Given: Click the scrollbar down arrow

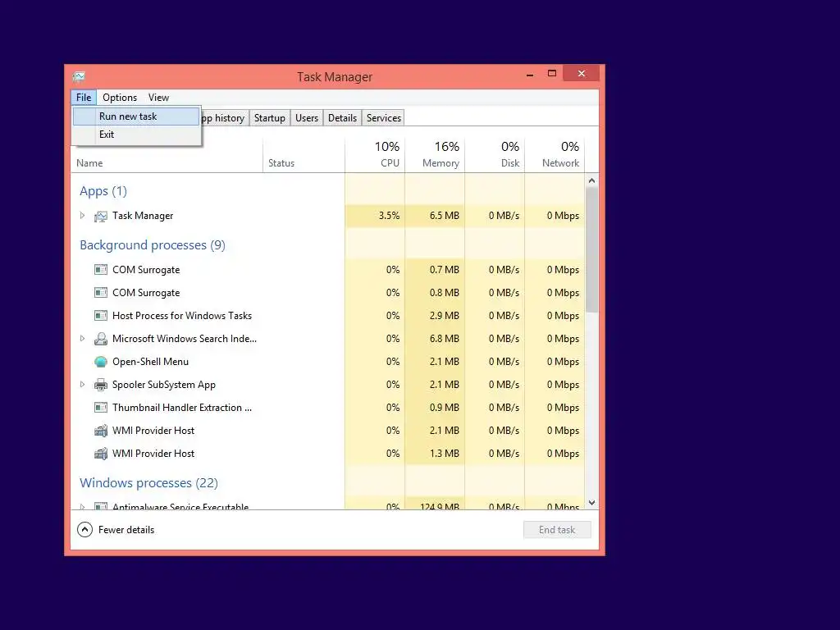Looking at the screenshot, I should [x=592, y=503].
